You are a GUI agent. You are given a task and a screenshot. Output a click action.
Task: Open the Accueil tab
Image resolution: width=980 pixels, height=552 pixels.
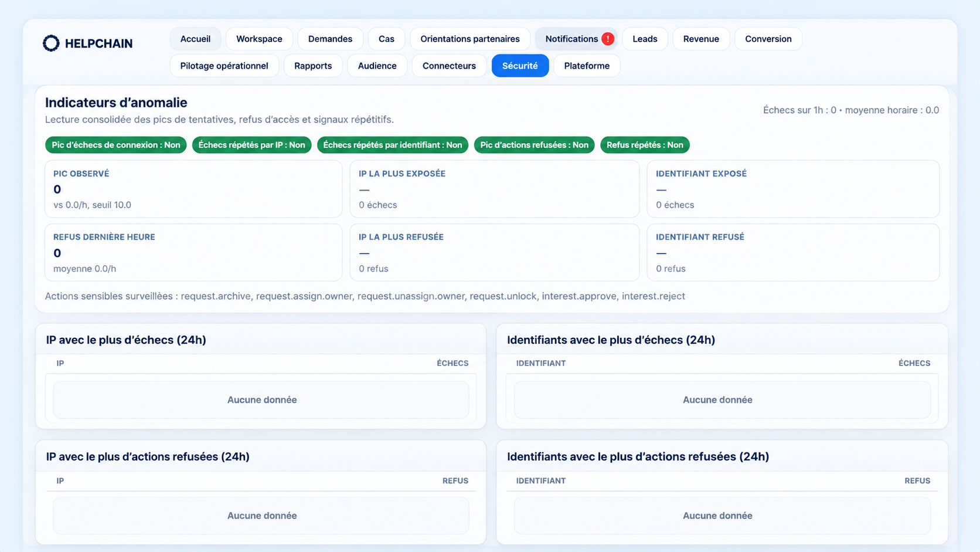coord(195,39)
